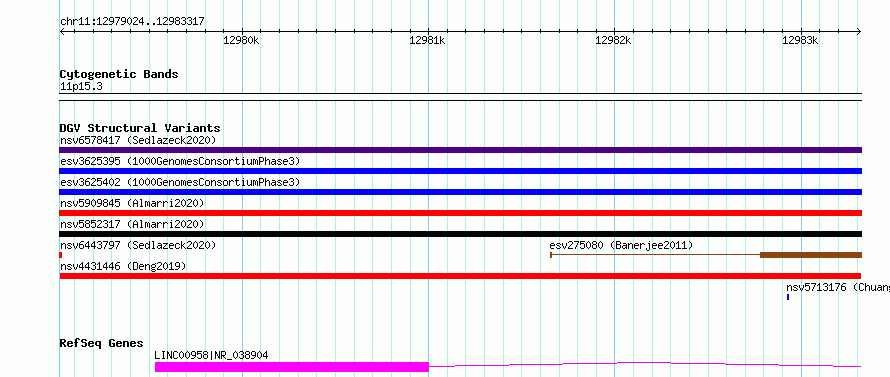The height and width of the screenshot is (377, 890).
Task: Click the nsv5713176 variant label
Action: (838, 287)
